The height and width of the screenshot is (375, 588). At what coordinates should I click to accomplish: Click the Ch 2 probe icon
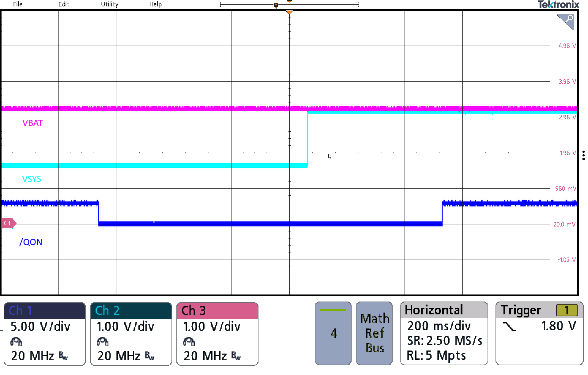point(103,341)
